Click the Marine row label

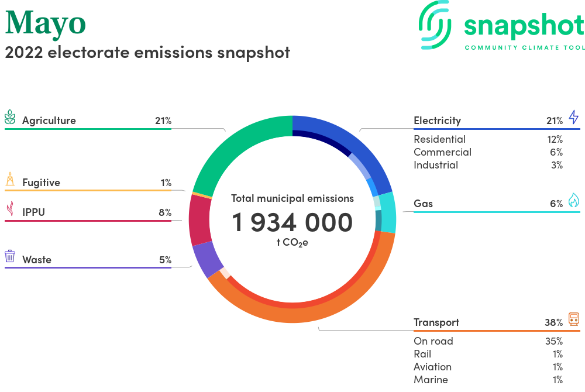(431, 380)
